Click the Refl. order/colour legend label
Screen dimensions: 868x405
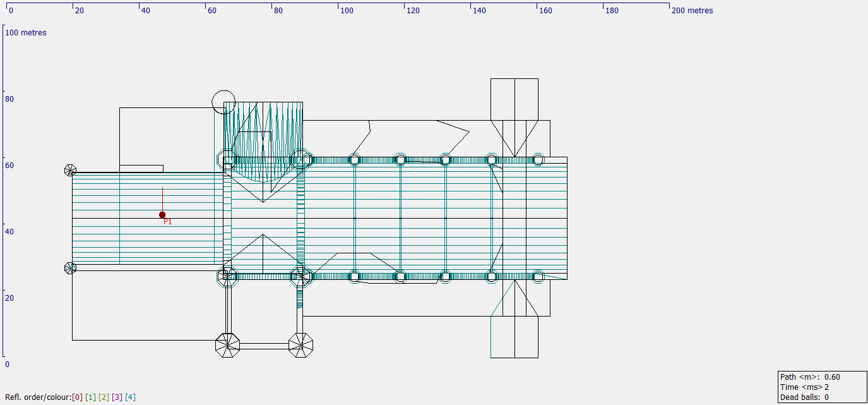click(x=38, y=397)
